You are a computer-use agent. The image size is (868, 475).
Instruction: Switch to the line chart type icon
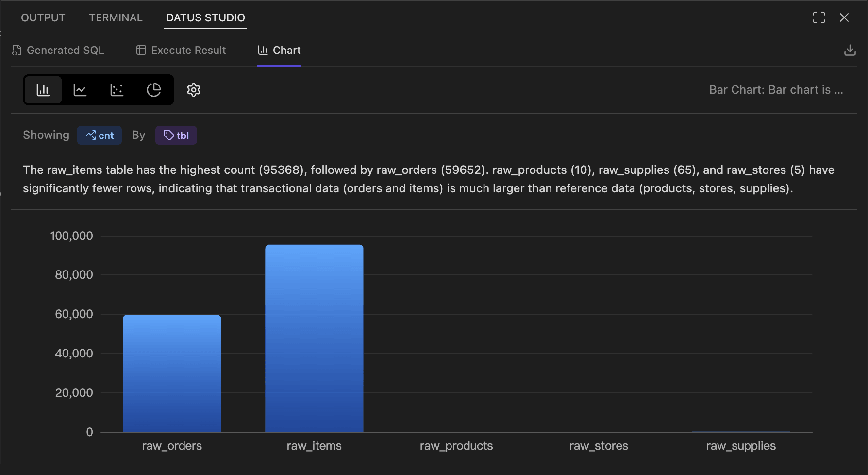tap(80, 90)
